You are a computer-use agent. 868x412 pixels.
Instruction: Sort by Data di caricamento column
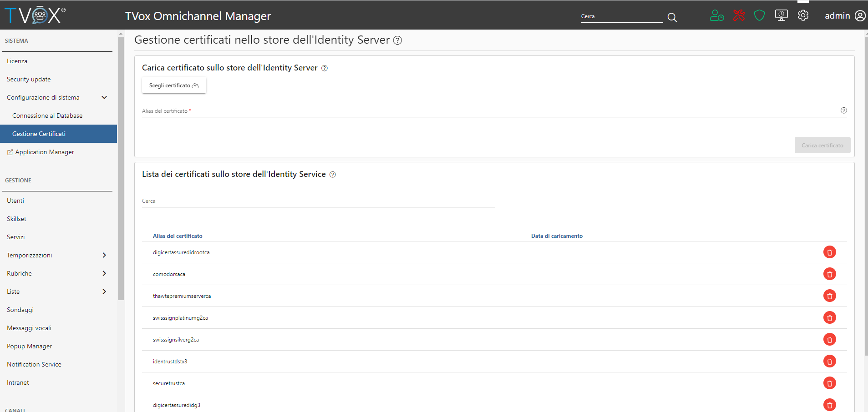click(557, 236)
